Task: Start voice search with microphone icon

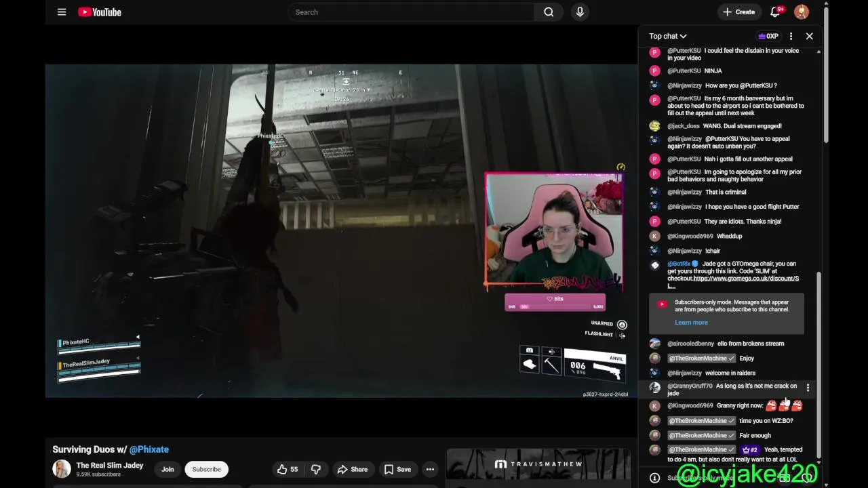Action: 580,12
